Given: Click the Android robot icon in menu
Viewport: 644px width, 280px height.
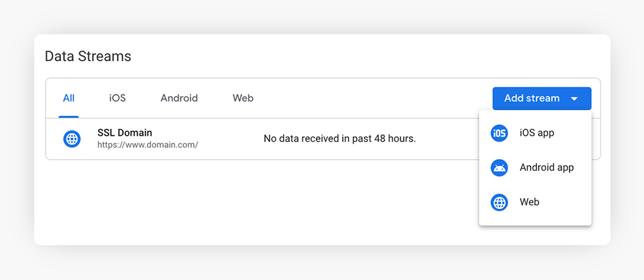Looking at the screenshot, I should pyautogui.click(x=499, y=167).
